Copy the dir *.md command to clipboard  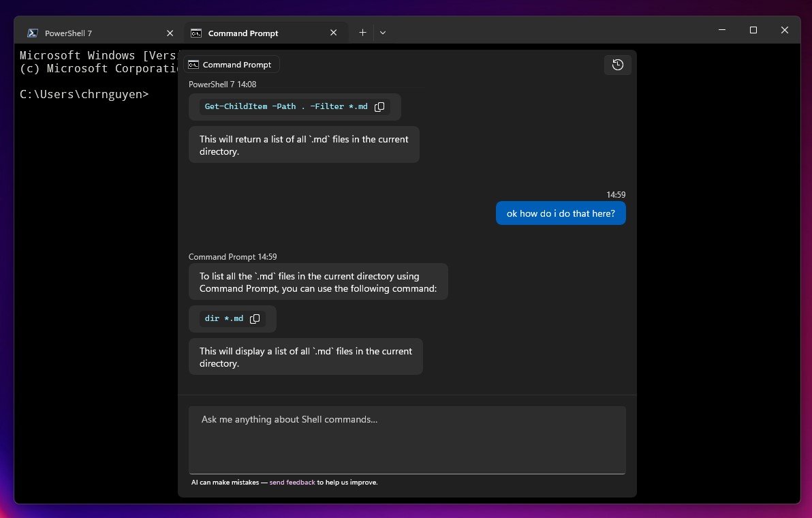(x=255, y=318)
